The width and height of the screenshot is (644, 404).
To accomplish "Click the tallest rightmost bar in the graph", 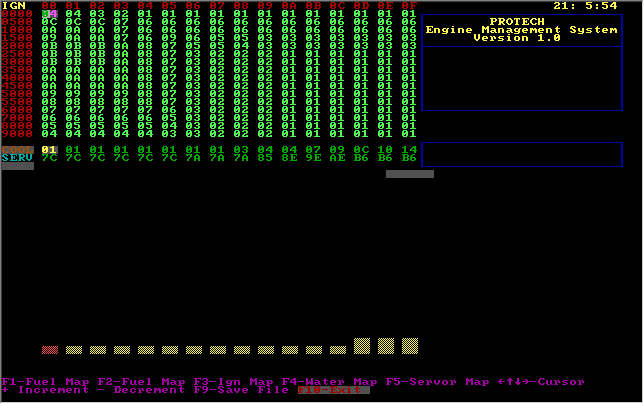I will 409,346.
